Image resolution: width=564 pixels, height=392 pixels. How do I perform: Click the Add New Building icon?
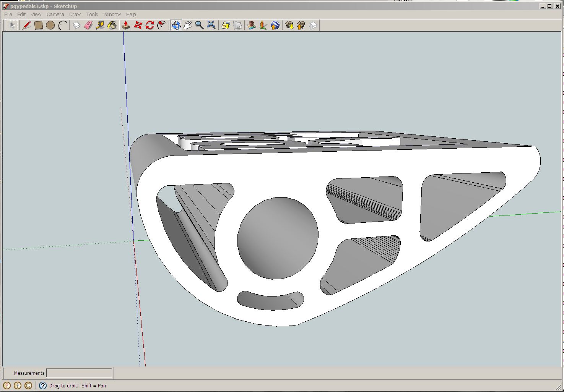251,25
